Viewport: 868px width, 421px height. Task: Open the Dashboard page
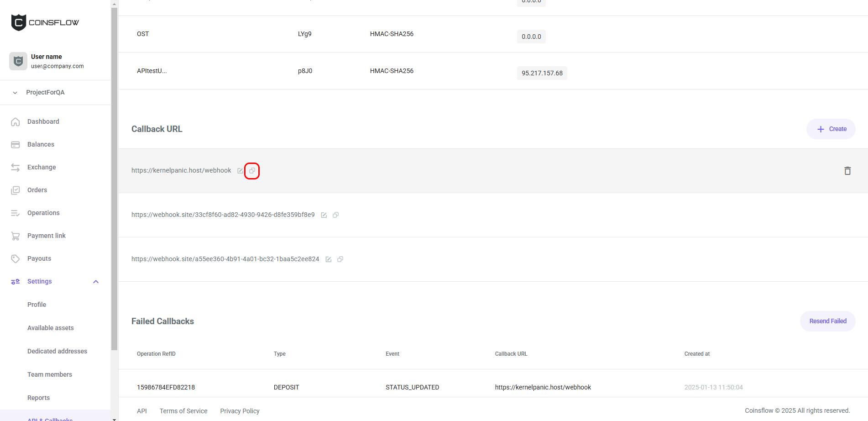coord(43,121)
